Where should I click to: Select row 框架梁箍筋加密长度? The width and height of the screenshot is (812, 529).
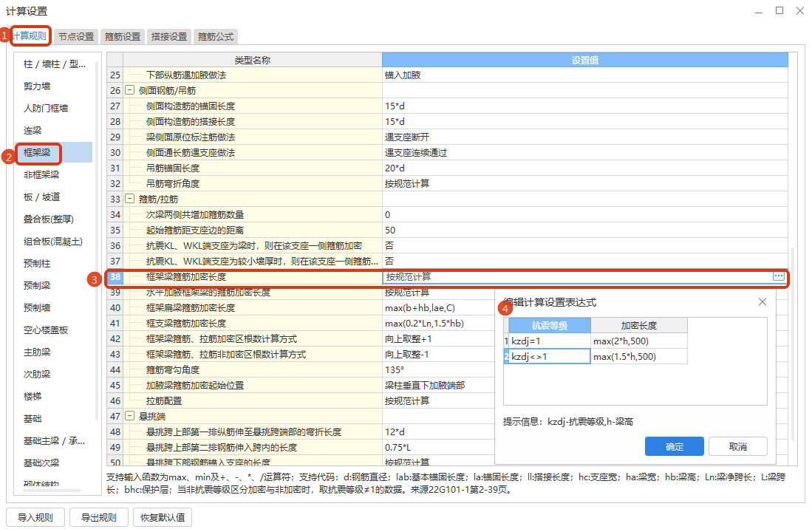click(446, 277)
